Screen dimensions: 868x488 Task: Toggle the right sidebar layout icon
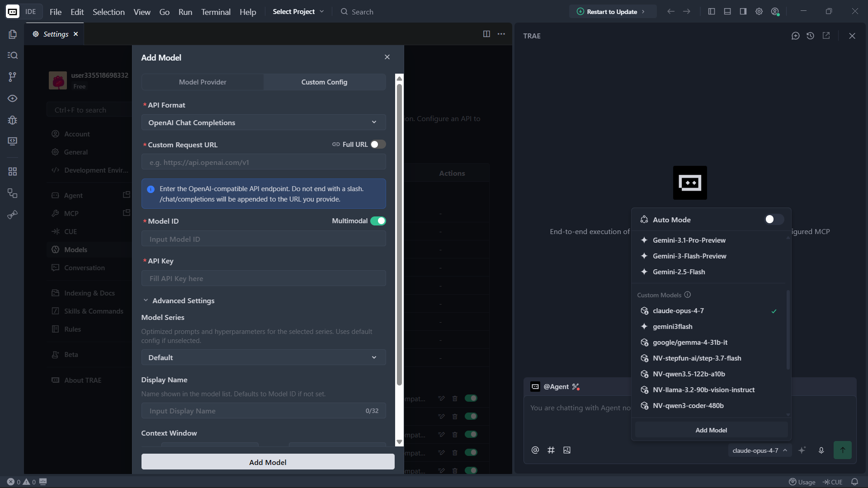743,12
